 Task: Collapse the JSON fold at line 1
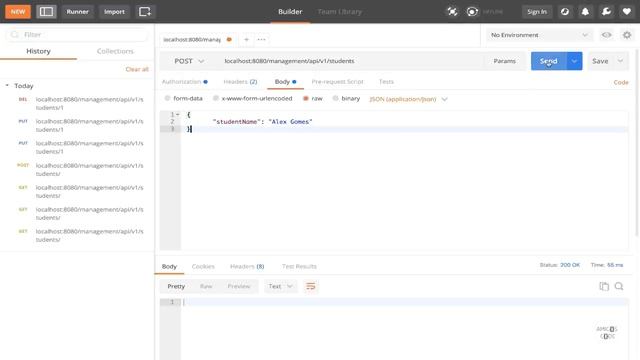click(178, 115)
